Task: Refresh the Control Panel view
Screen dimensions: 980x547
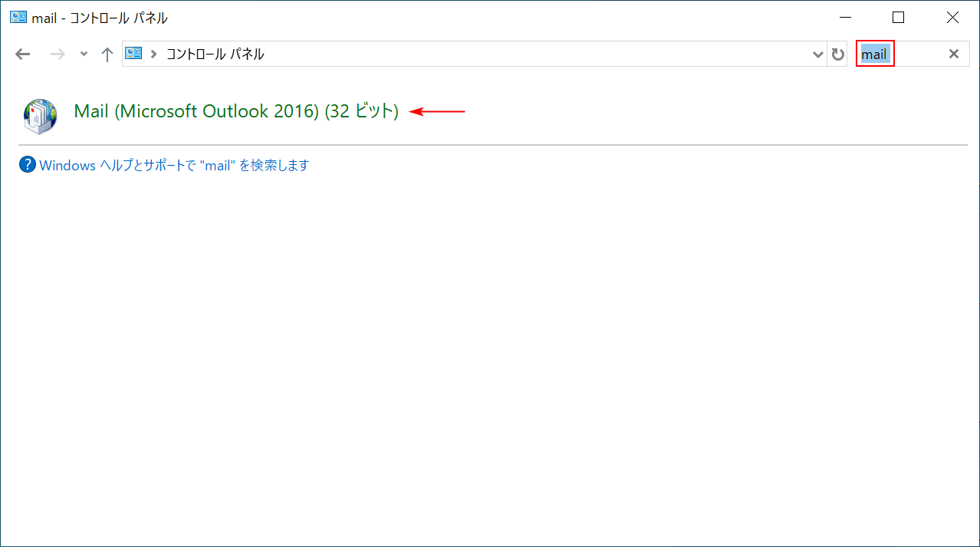Action: tap(838, 54)
